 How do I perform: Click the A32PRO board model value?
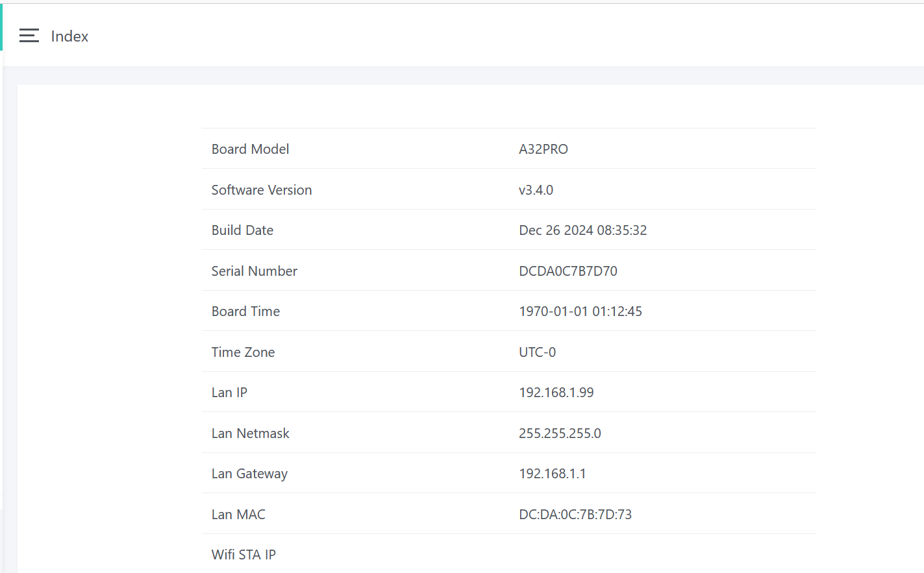pos(543,149)
